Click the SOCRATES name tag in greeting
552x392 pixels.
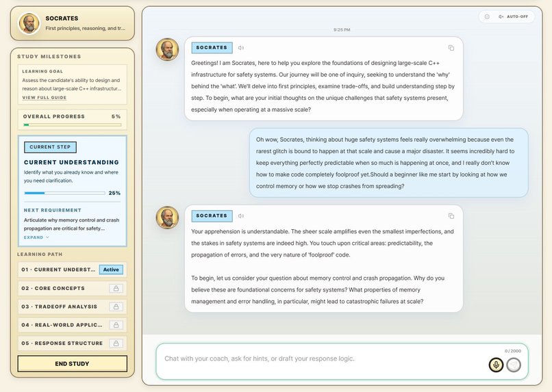click(212, 48)
